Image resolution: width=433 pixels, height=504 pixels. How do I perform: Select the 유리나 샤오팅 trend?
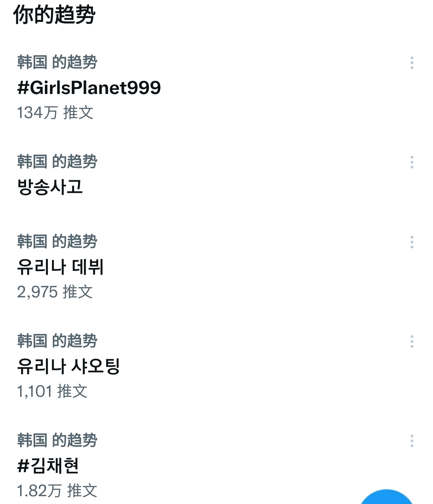coord(69,366)
